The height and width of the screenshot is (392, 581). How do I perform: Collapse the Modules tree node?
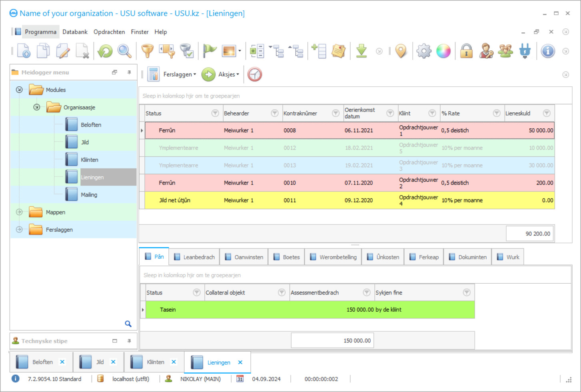[19, 90]
